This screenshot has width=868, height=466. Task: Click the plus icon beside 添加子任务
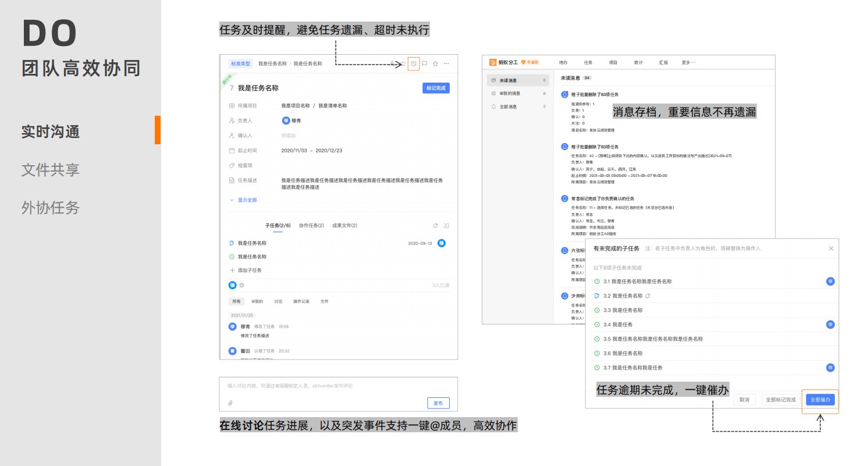(232, 271)
